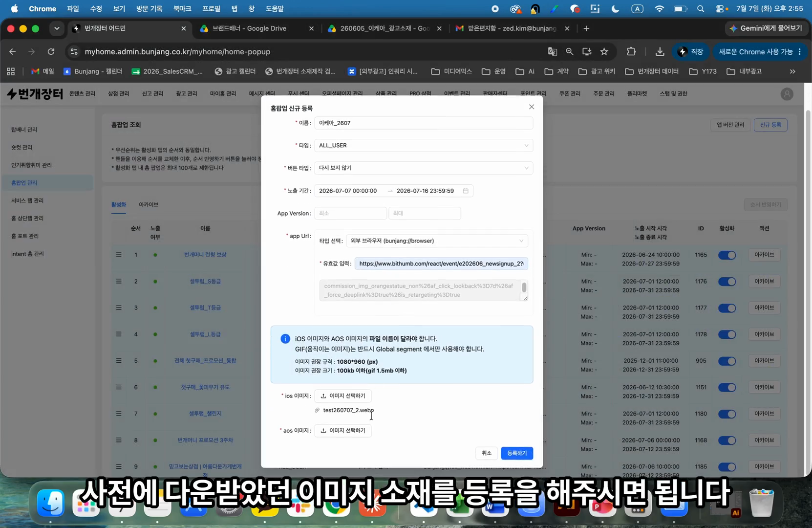Click the aos 이미지 upload button

(x=343, y=430)
